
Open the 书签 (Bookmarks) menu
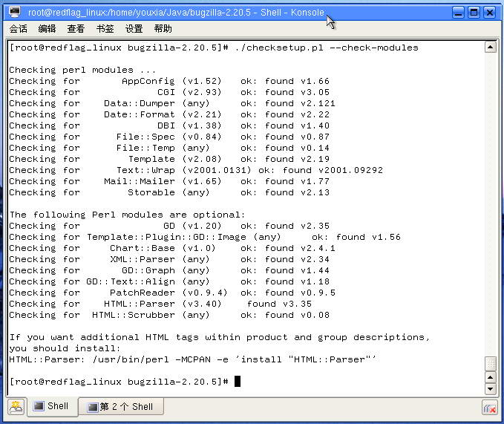[x=105, y=29]
